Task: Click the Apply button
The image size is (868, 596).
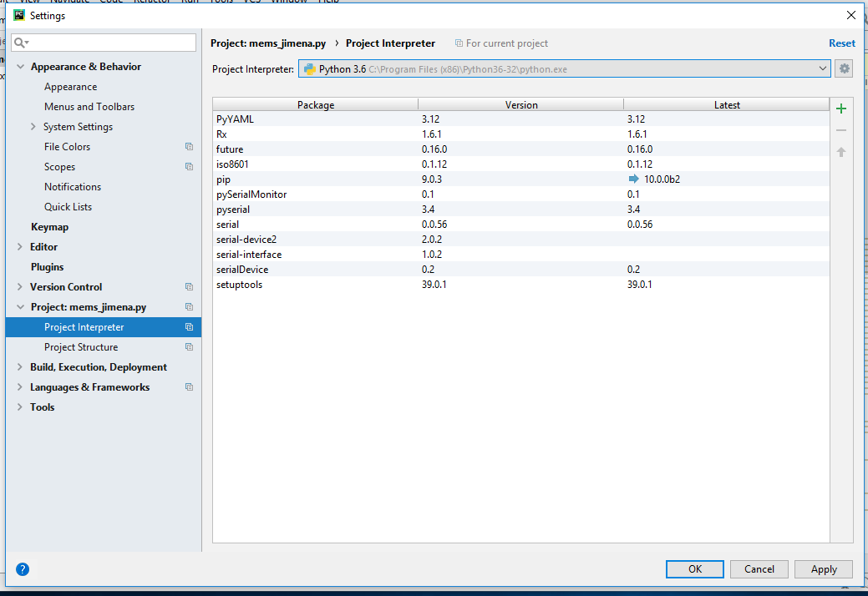Action: 824,569
